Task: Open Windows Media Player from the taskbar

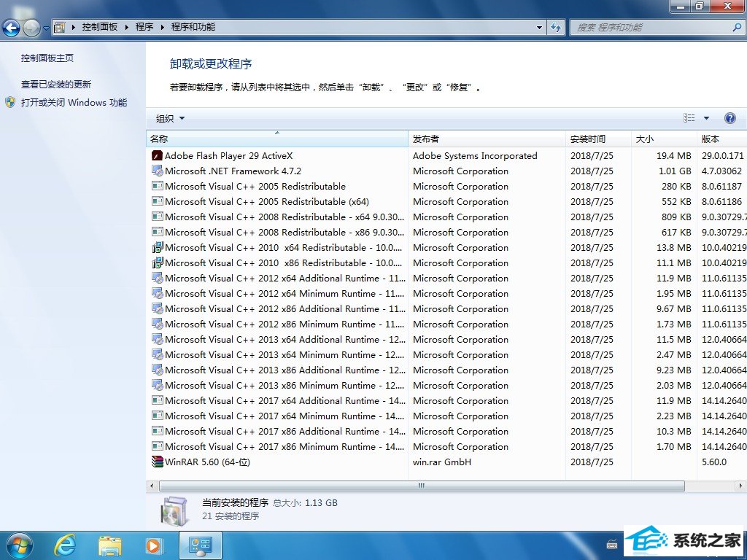Action: (x=154, y=545)
